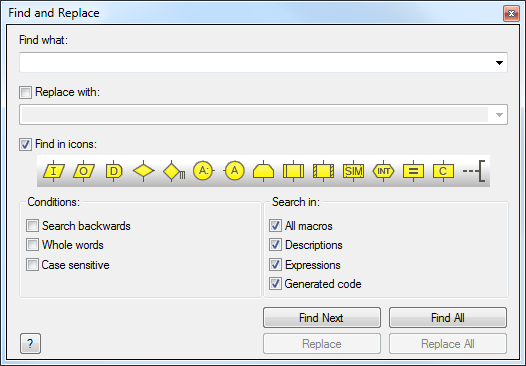Tick the Whole words checkbox
Image resolution: width=526 pixels, height=366 pixels.
tap(32, 245)
